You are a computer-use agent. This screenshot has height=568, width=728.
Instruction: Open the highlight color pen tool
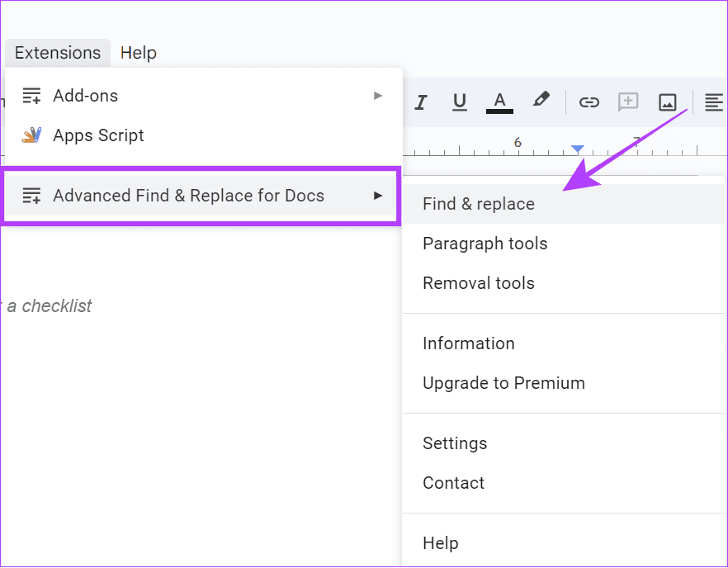[x=541, y=101]
